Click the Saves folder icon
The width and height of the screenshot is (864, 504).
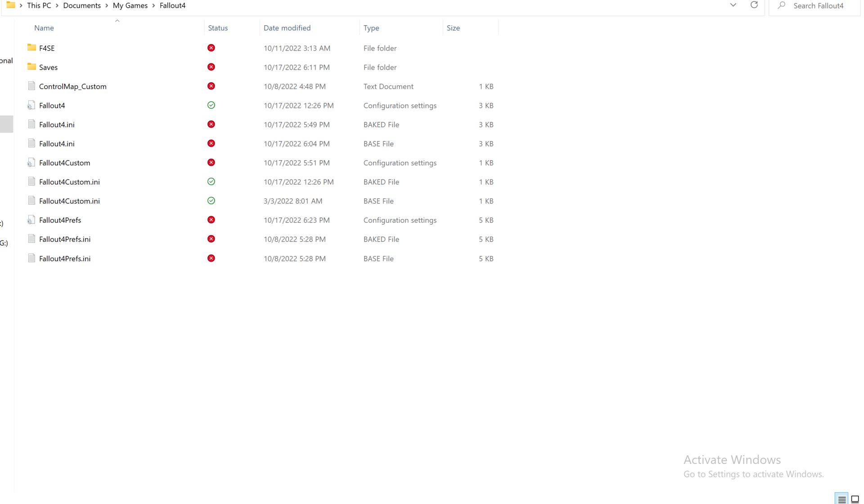pyautogui.click(x=31, y=67)
